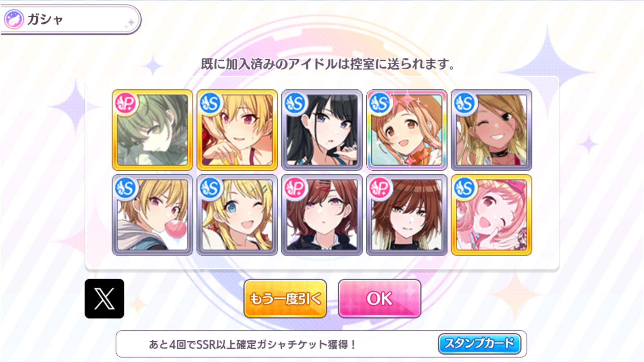Click the P badge on green-haired card
The height and width of the screenshot is (362, 644).
coord(126,103)
